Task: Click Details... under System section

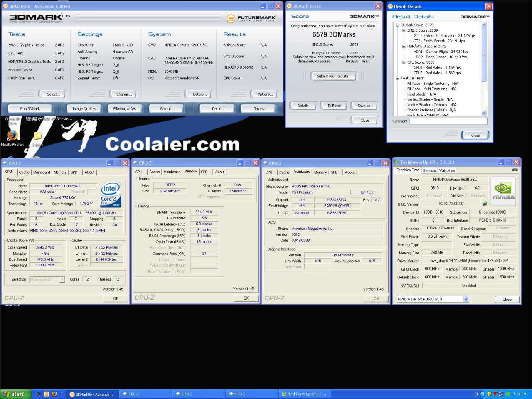Action: (199, 94)
